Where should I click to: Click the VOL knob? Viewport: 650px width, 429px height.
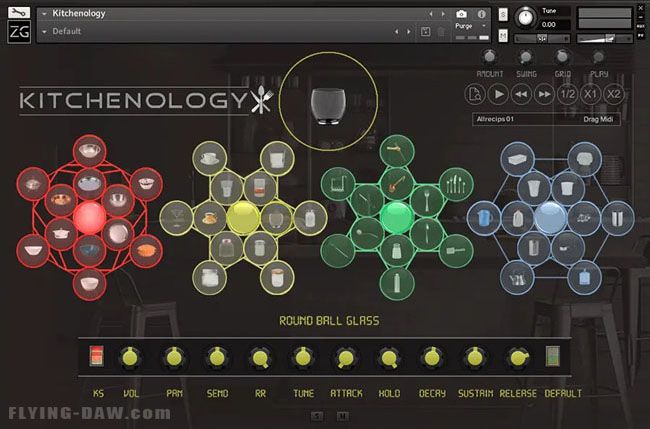pyautogui.click(x=130, y=357)
